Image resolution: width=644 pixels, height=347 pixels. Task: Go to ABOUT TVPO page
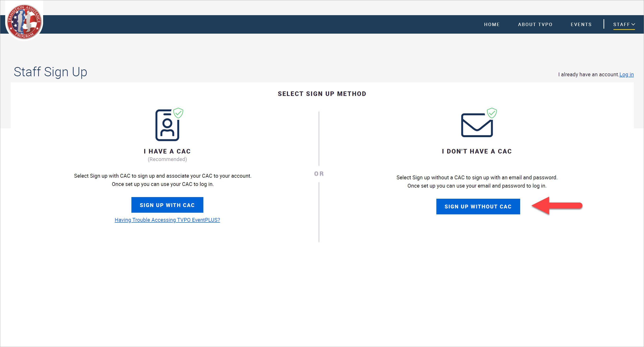[535, 25]
